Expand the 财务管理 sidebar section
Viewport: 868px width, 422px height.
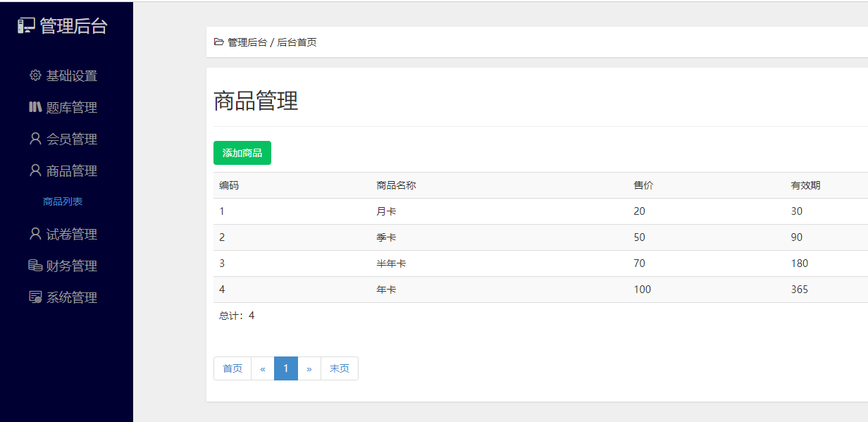point(71,266)
